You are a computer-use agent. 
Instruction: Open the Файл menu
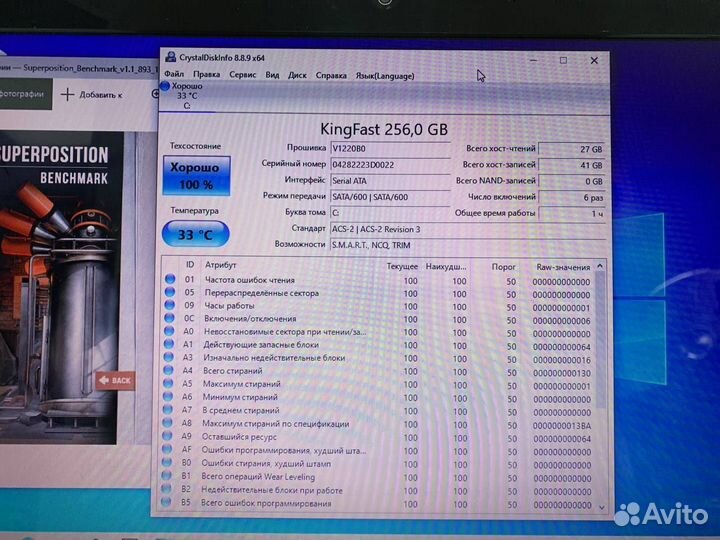pos(174,74)
